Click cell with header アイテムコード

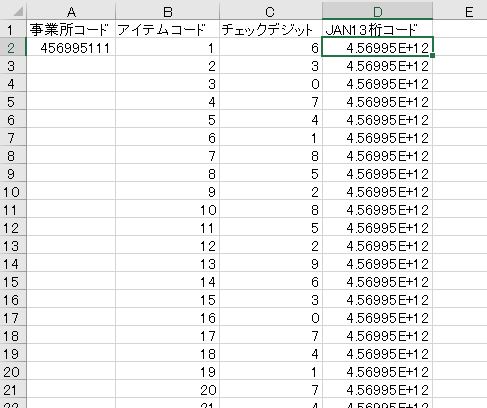coord(168,30)
